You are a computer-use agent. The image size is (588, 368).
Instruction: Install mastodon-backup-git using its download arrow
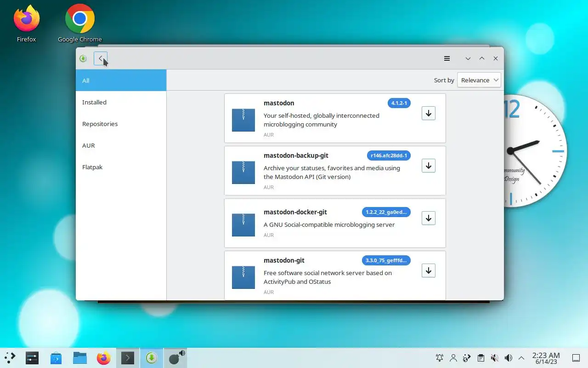click(429, 166)
